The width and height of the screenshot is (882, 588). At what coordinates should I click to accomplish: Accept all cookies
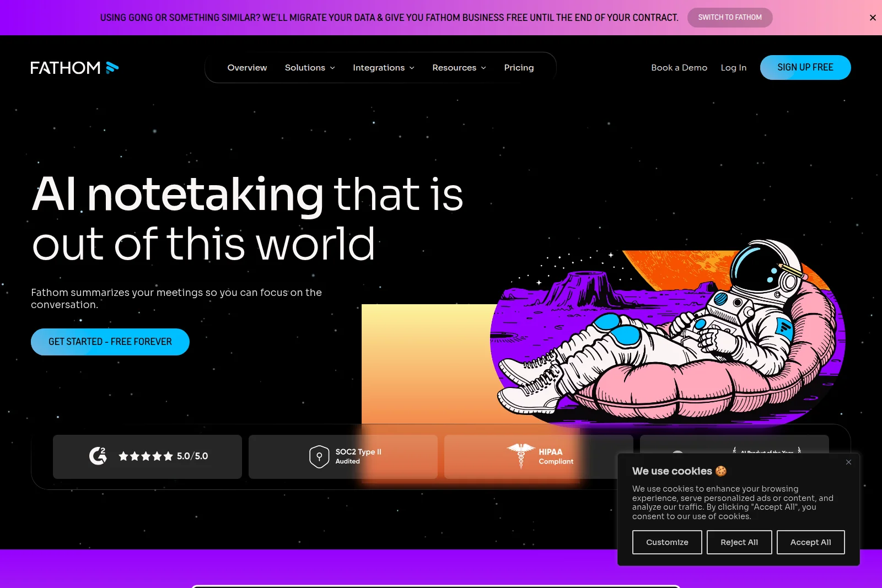coord(810,542)
